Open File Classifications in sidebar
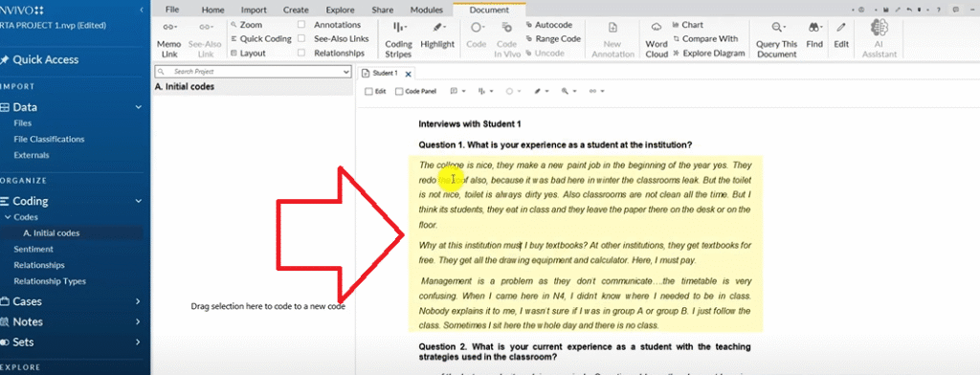Image resolution: width=980 pixels, height=375 pixels. click(49, 140)
